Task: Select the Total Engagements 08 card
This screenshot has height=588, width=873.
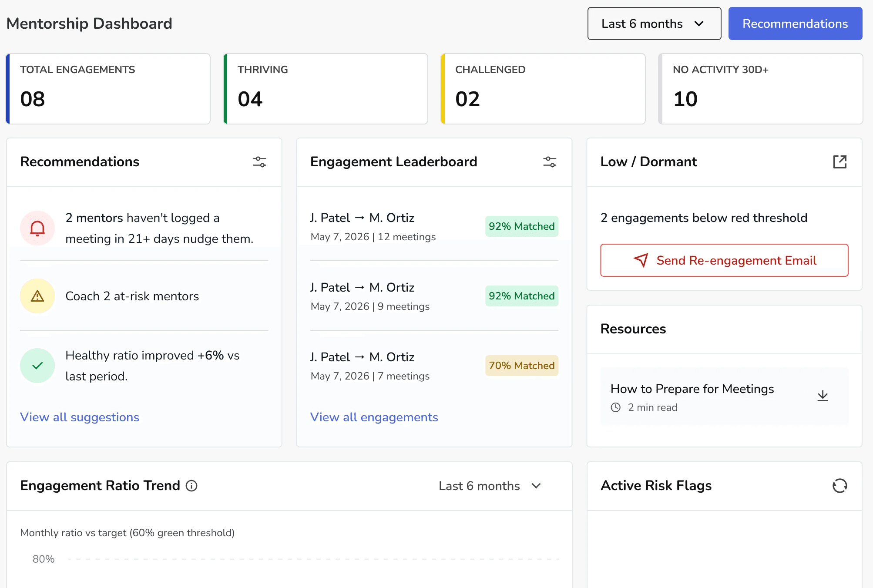Action: 108,89
